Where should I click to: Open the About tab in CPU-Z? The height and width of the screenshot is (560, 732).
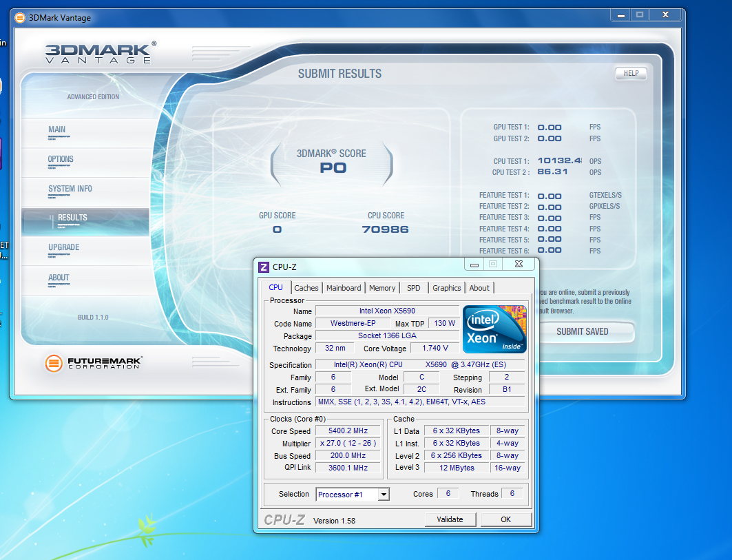(479, 288)
